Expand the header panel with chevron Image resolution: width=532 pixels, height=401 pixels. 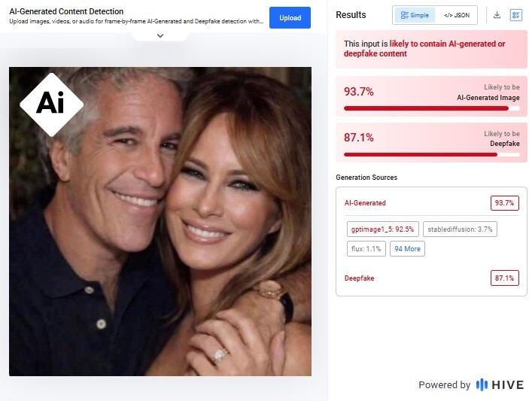[160, 35]
